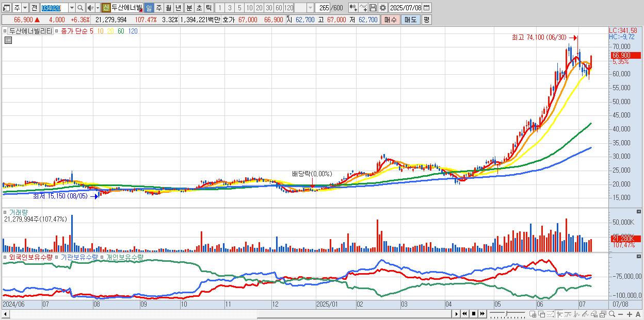Toggle the 외국인보유수량 indicator checkbox
Screen dimensions: 644x320
click(x=6, y=257)
